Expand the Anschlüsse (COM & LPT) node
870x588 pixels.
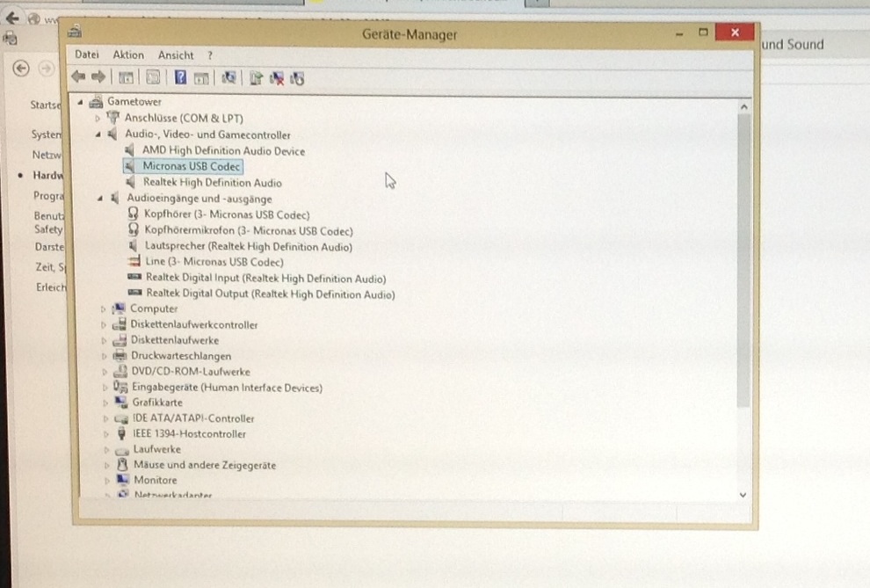click(x=98, y=118)
